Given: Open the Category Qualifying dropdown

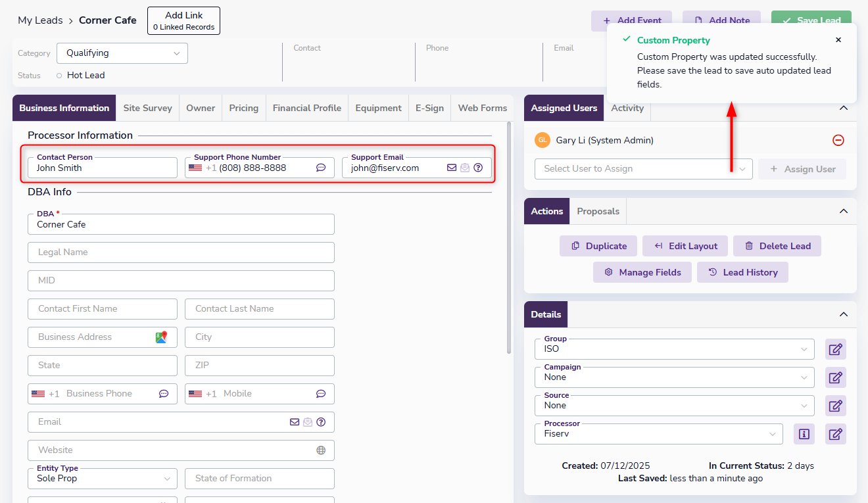Looking at the screenshot, I should click(x=122, y=53).
